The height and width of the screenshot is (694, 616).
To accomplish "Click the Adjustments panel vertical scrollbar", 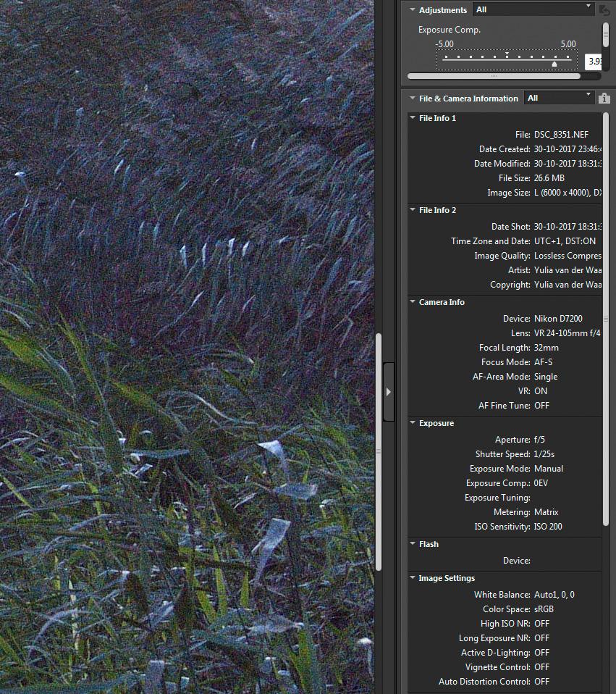I will click(x=606, y=35).
